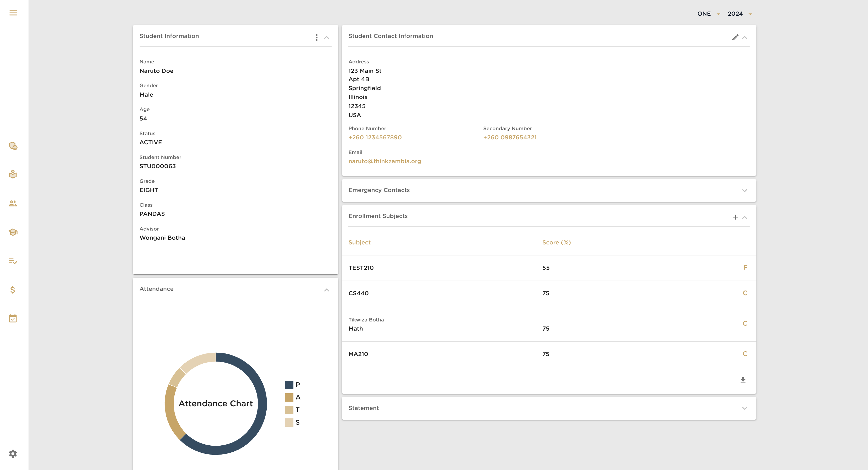Viewport: 868px width, 470px height.
Task: Collapse the Student Contact Information panel
Action: tap(745, 37)
